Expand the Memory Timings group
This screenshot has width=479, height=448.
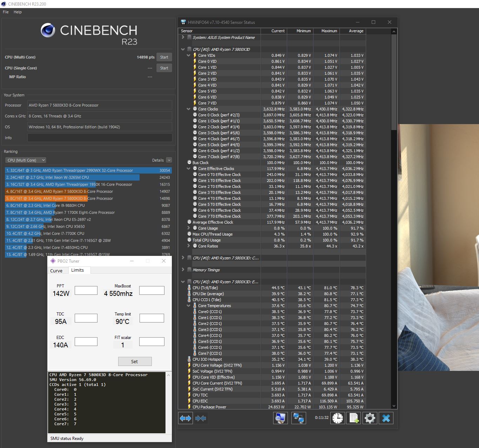pyautogui.click(x=183, y=270)
